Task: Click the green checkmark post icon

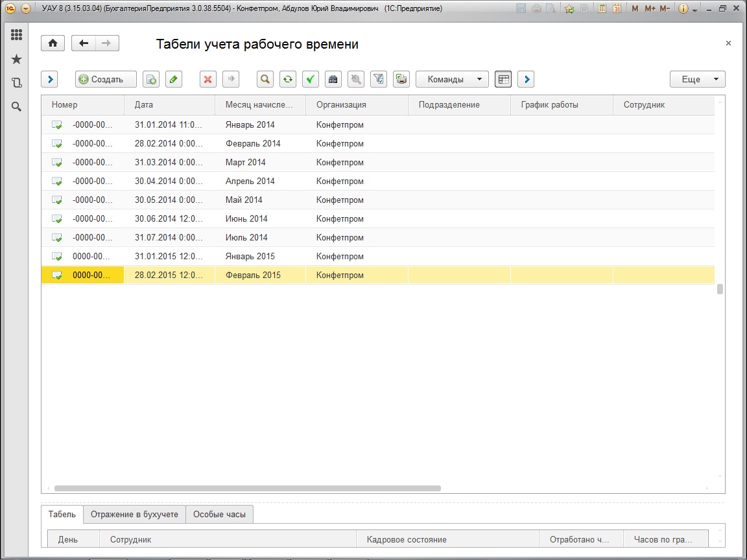Action: pyautogui.click(x=310, y=79)
